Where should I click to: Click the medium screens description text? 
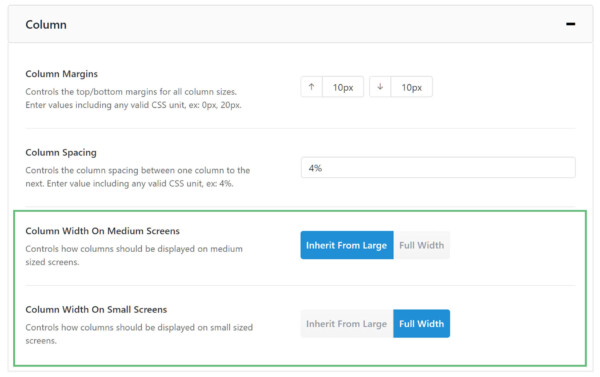point(134,255)
